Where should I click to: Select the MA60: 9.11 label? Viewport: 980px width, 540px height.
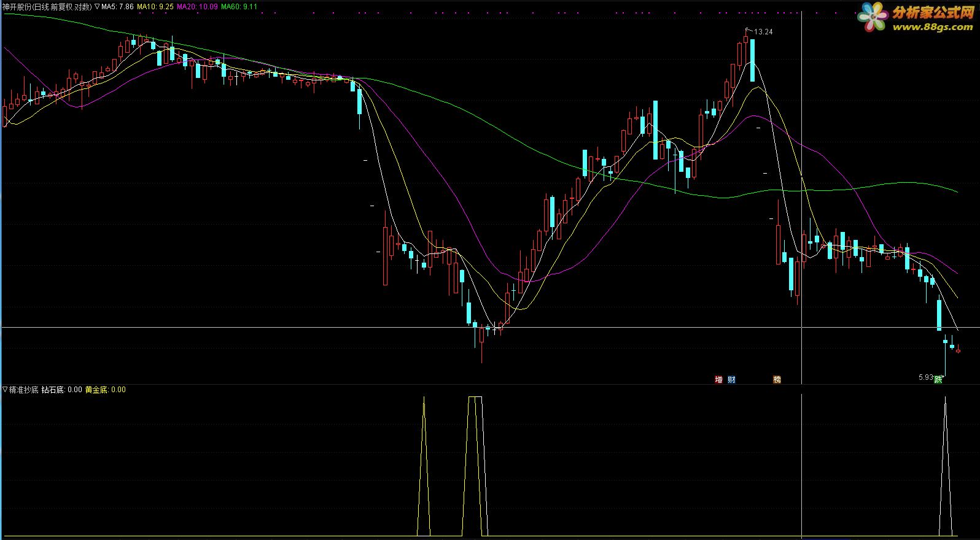[x=239, y=7]
